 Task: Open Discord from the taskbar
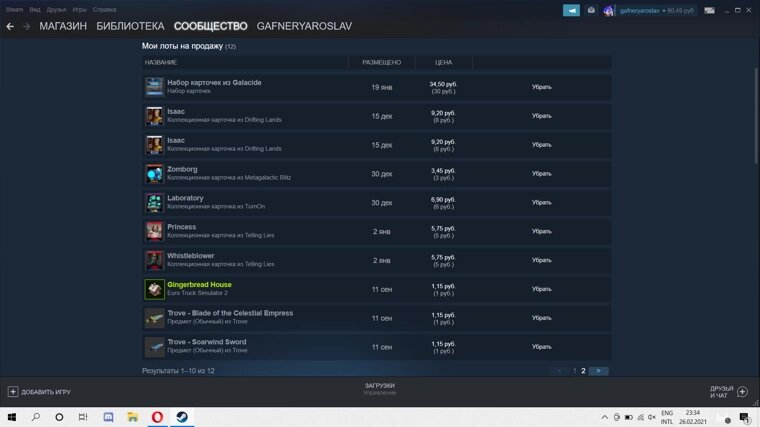pos(108,417)
